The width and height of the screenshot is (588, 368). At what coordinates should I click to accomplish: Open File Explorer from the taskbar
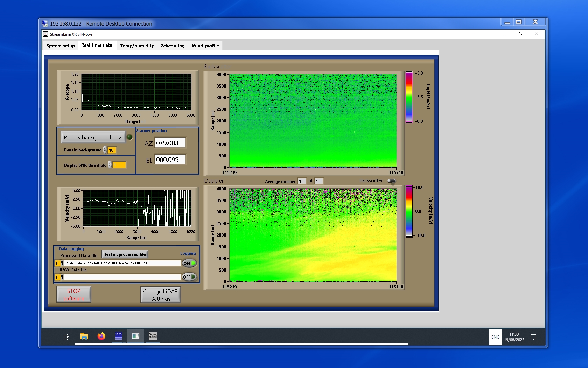pos(84,336)
